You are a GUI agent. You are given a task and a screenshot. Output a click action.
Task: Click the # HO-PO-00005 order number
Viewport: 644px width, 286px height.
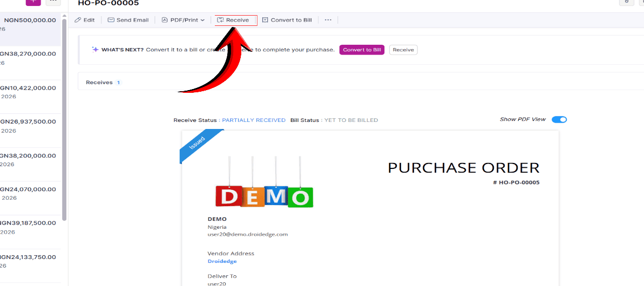[516, 182]
